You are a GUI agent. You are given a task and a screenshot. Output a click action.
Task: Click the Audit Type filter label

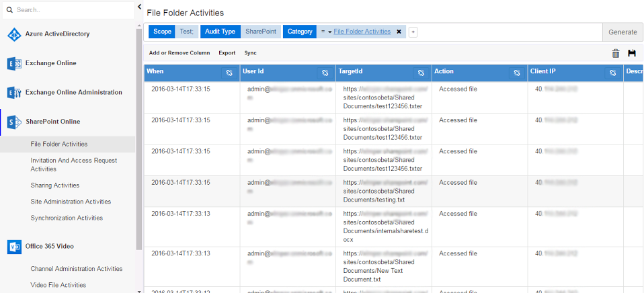(220, 32)
